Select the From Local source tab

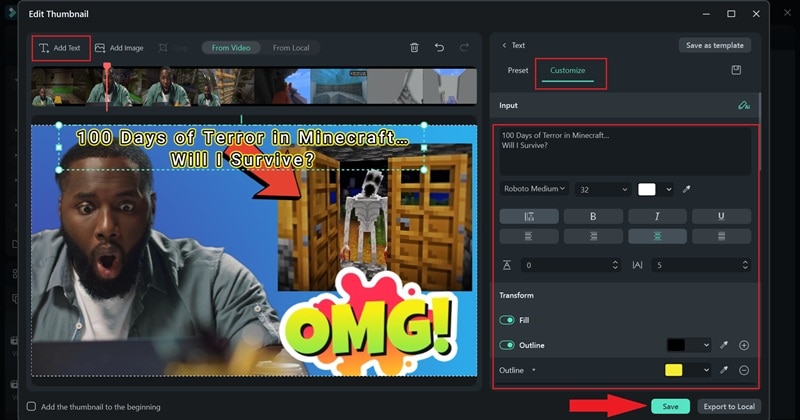click(x=291, y=48)
